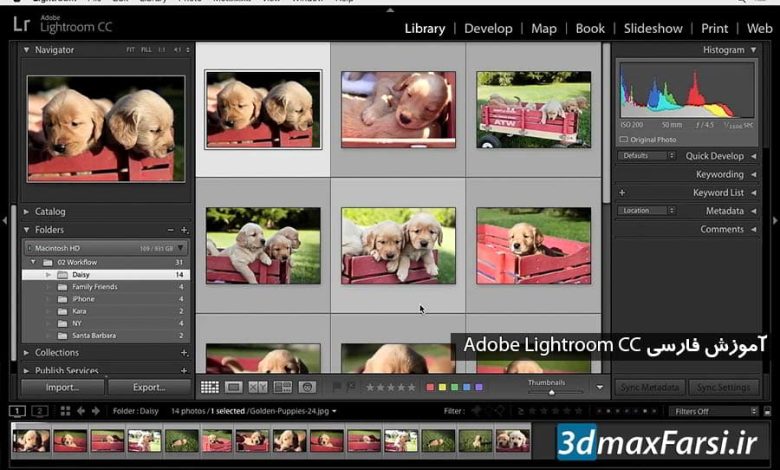Collapse the Histogram panel
Viewport: 780px width, 470px height.
pos(754,50)
